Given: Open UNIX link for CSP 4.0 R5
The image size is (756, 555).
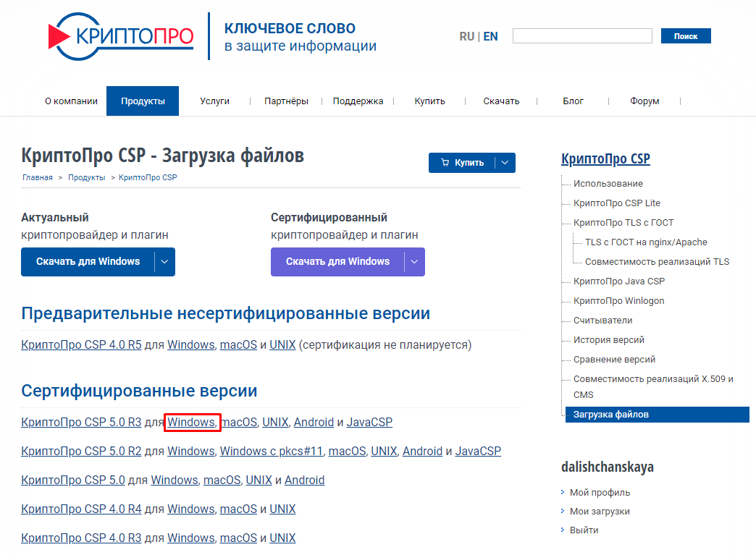Looking at the screenshot, I should click(282, 345).
